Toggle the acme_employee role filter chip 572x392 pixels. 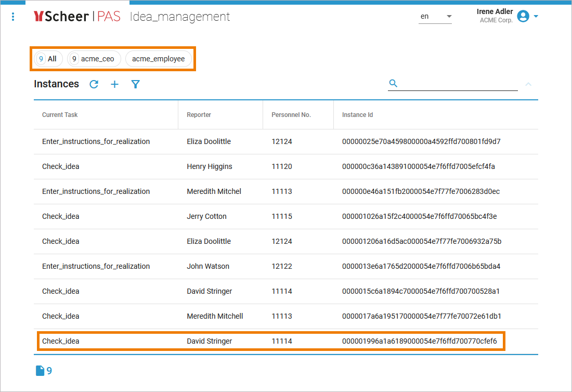(158, 59)
